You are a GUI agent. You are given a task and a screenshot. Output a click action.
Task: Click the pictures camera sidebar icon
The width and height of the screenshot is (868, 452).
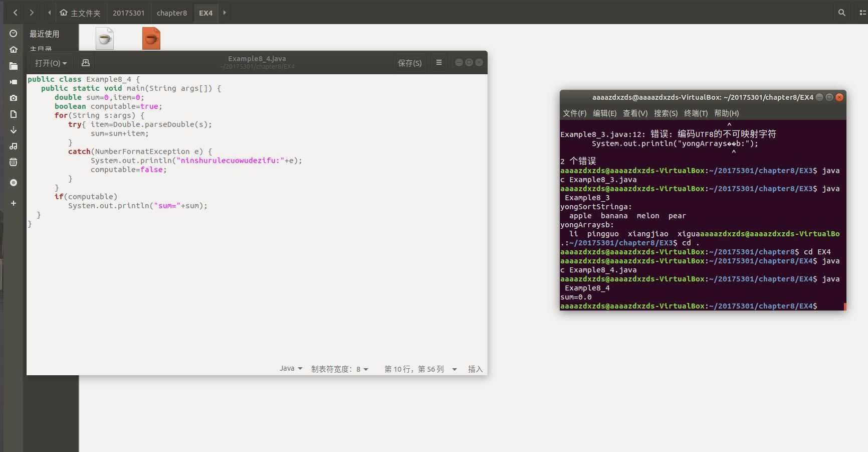pos(14,98)
